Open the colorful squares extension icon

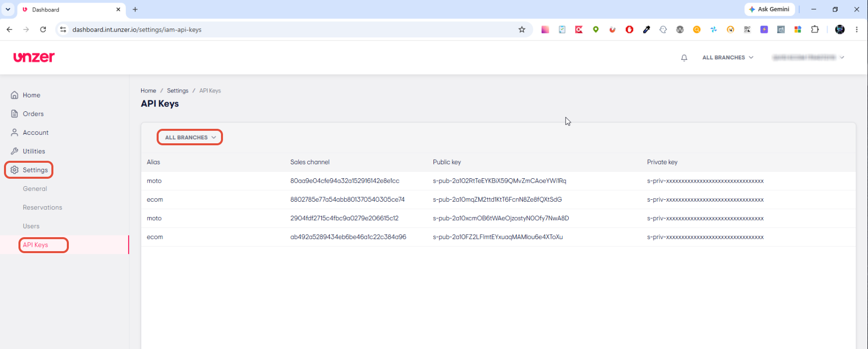click(x=798, y=29)
